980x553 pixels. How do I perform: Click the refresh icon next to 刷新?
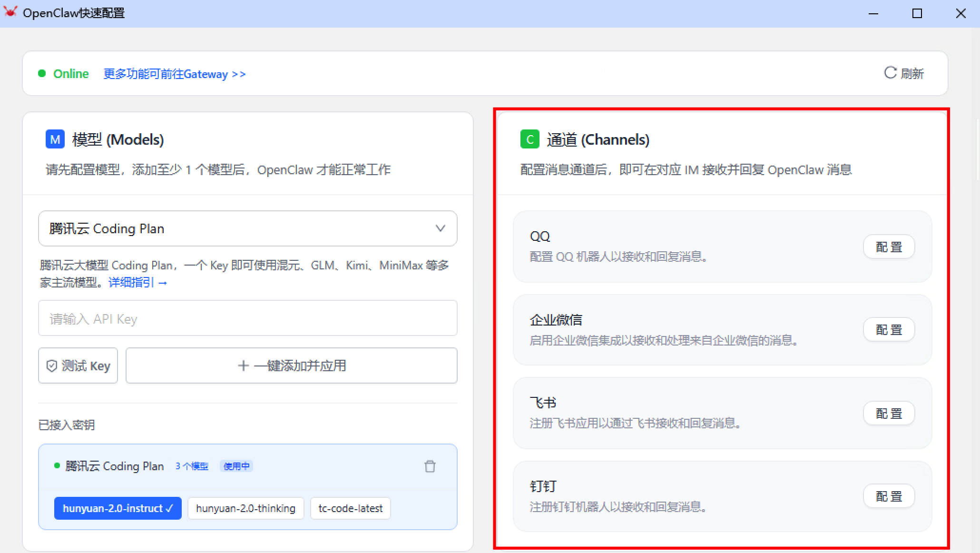890,73
